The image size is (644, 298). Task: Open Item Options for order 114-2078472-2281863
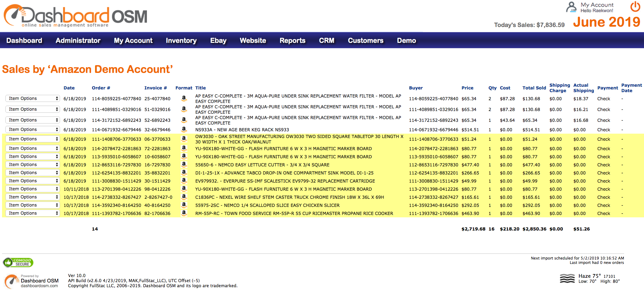pos(33,148)
